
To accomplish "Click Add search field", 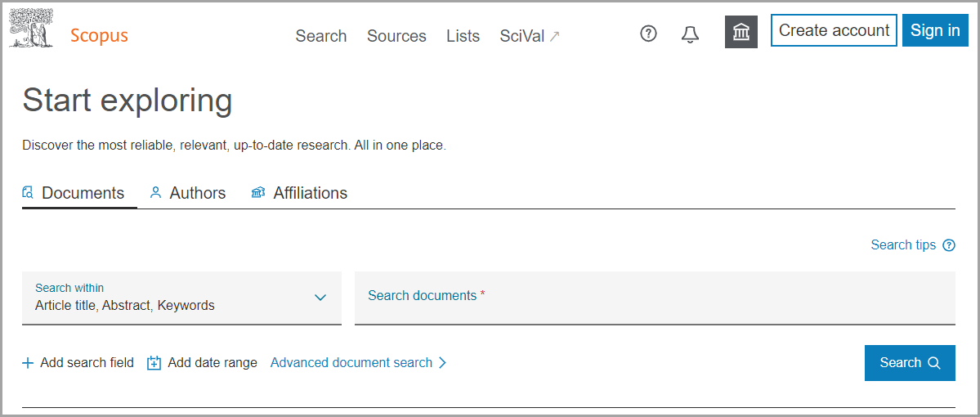I will click(78, 362).
